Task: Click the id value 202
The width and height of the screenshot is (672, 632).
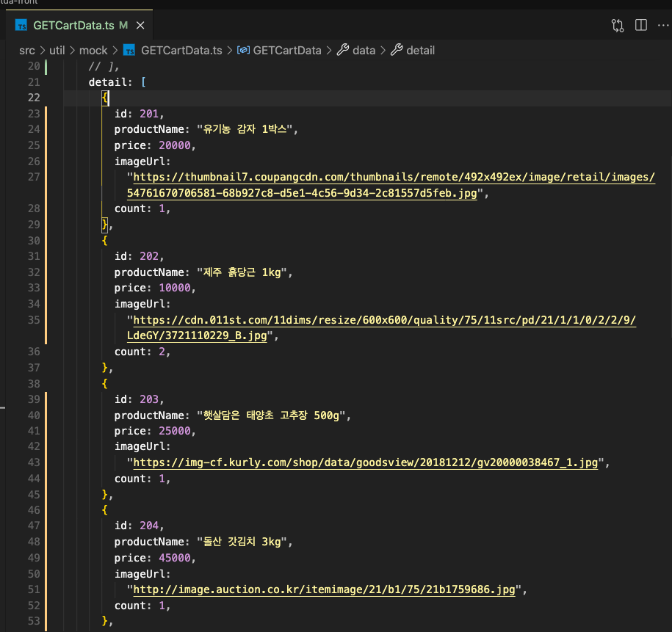Action: (x=149, y=257)
